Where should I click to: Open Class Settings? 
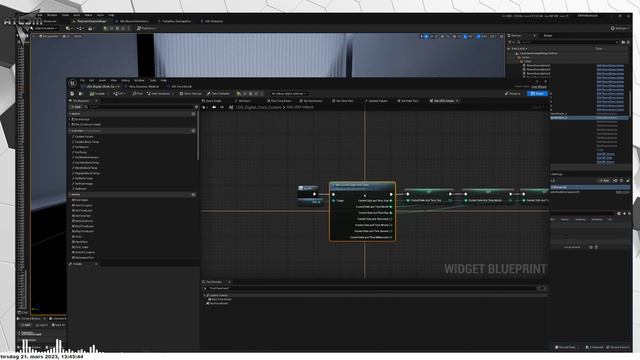[x=191, y=93]
